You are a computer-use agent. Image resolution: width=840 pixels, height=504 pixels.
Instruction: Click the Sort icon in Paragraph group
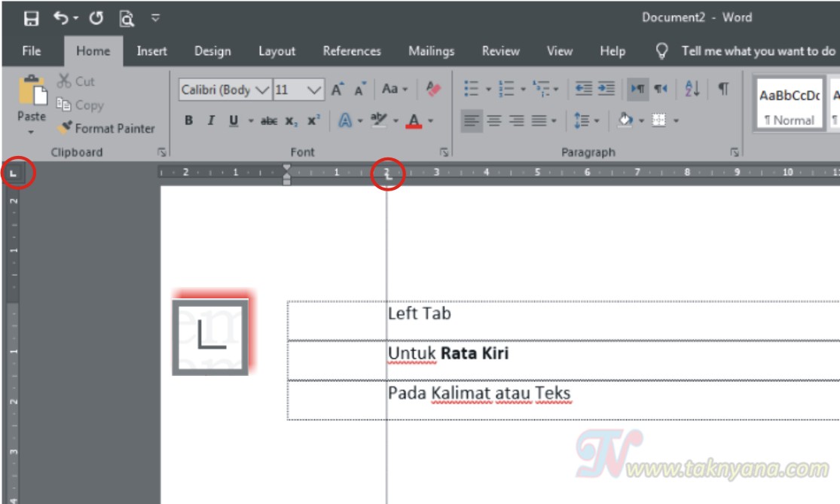click(x=692, y=90)
